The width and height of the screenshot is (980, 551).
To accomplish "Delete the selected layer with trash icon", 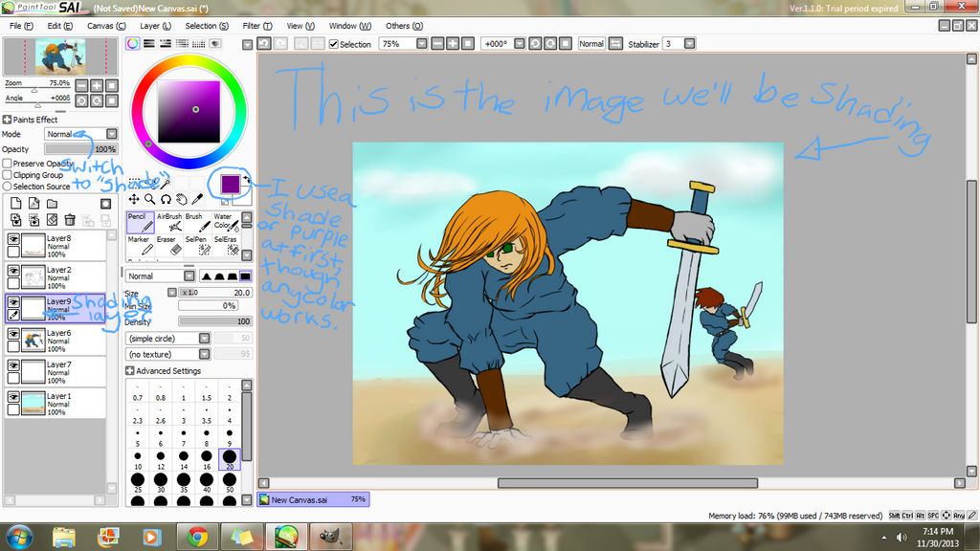I will click(x=70, y=220).
